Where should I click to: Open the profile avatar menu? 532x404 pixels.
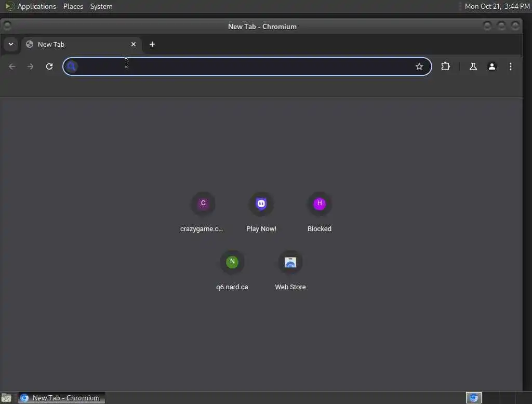(x=491, y=66)
